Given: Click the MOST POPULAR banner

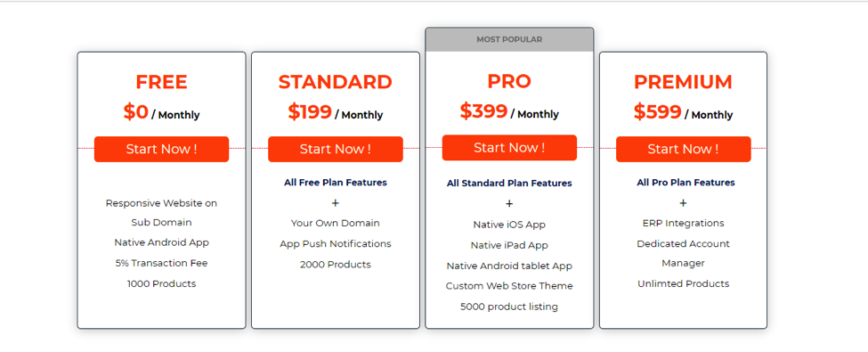Looking at the screenshot, I should point(509,40).
